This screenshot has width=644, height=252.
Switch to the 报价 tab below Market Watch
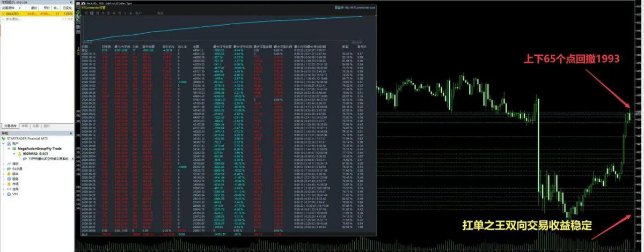point(46,125)
